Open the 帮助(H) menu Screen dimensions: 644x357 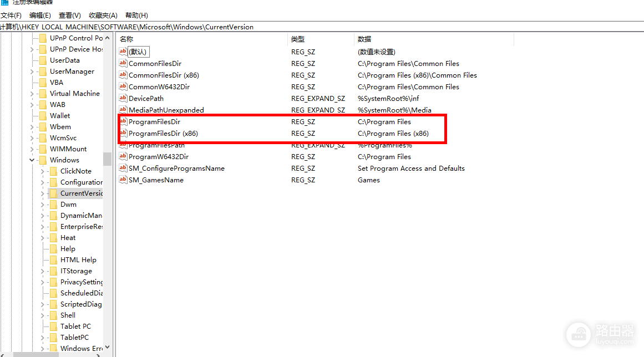click(137, 15)
